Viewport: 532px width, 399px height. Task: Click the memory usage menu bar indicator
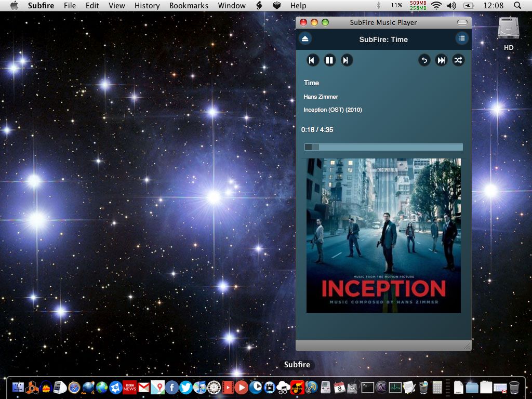[x=418, y=5]
